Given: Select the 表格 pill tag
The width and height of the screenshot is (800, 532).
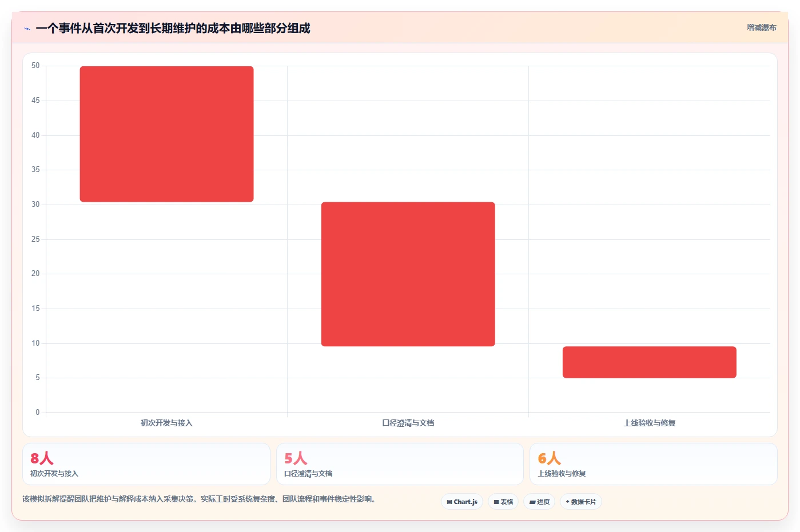Looking at the screenshot, I should tap(503, 502).
